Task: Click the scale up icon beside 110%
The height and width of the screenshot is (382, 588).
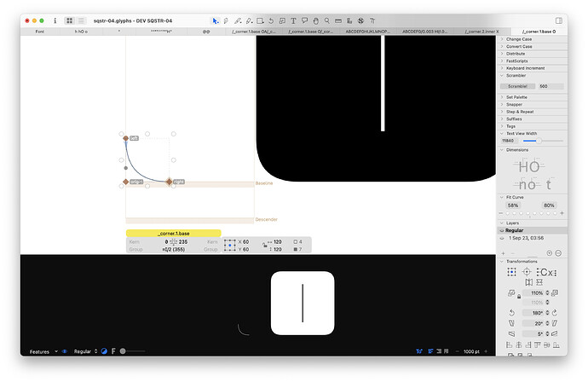Action: pyautogui.click(x=555, y=292)
